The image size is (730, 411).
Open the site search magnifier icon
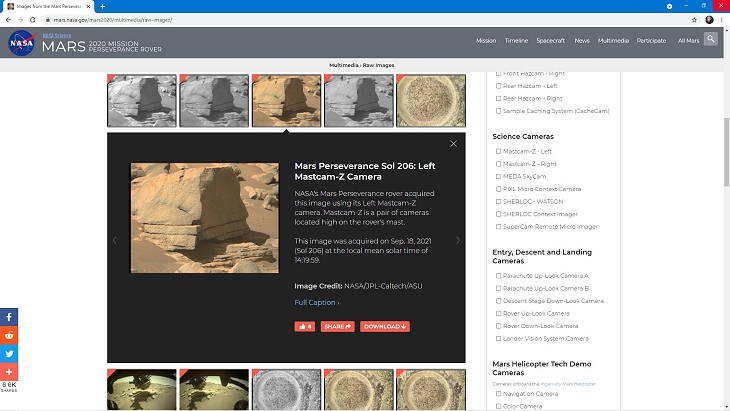pos(710,39)
